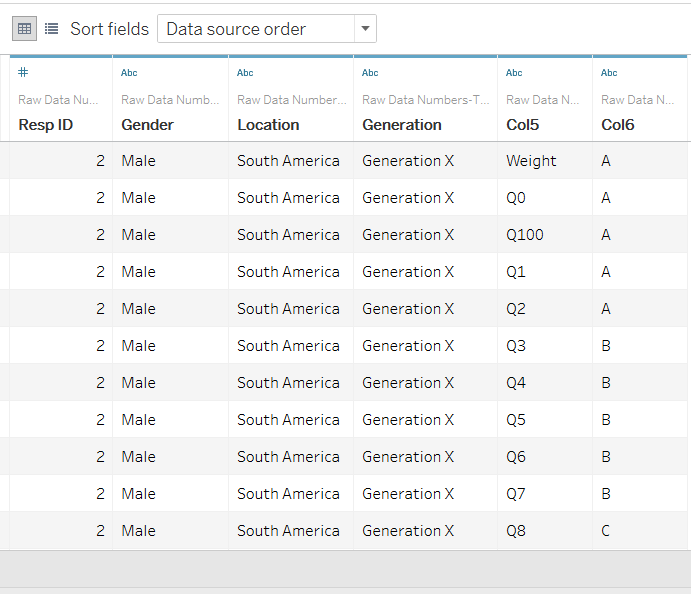The width and height of the screenshot is (691, 594).
Task: Open the Abc data type icon for Generation
Action: pyautogui.click(x=370, y=72)
